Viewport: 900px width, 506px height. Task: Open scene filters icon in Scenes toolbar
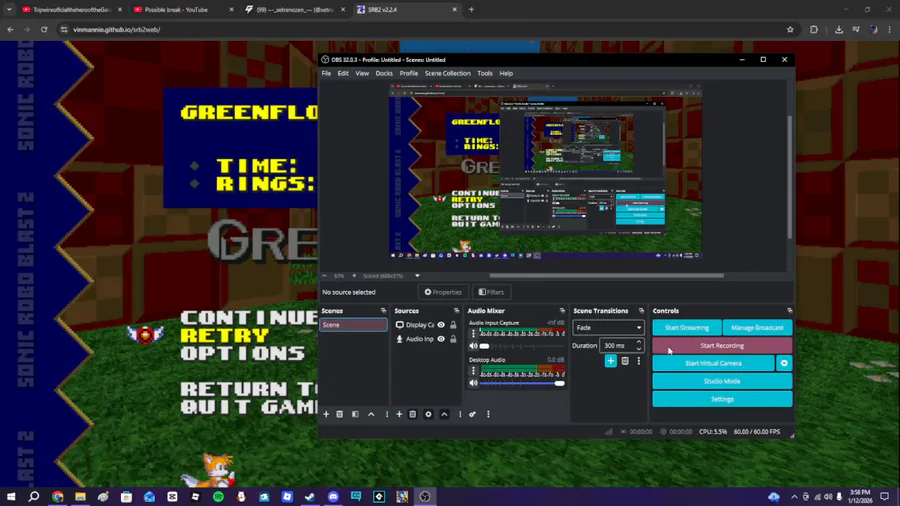[x=355, y=414]
